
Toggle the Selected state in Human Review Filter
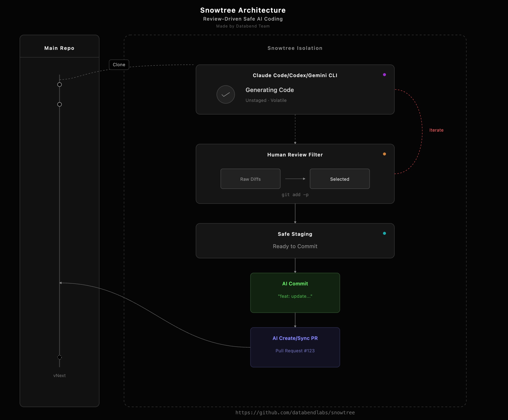point(340,179)
